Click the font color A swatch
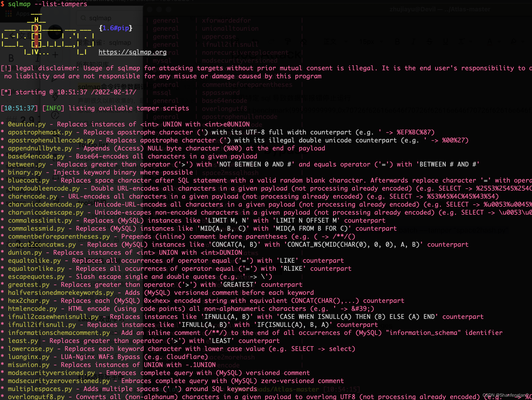Image resolution: width=532 pixels, height=400 pixels. (490, 42)
